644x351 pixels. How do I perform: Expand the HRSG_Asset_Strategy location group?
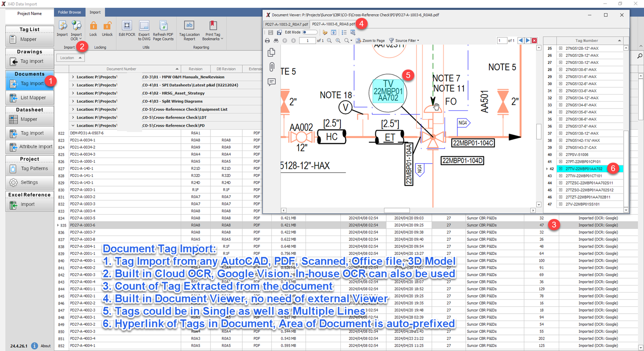[x=73, y=93]
